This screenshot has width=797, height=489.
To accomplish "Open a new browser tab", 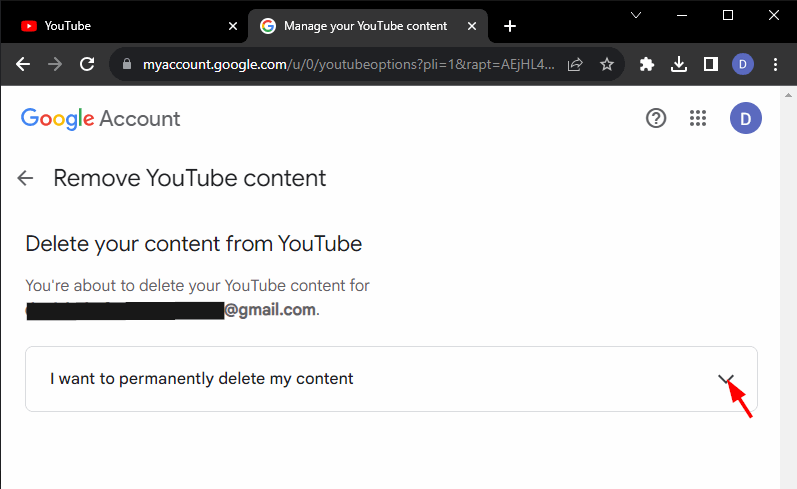I will click(510, 26).
